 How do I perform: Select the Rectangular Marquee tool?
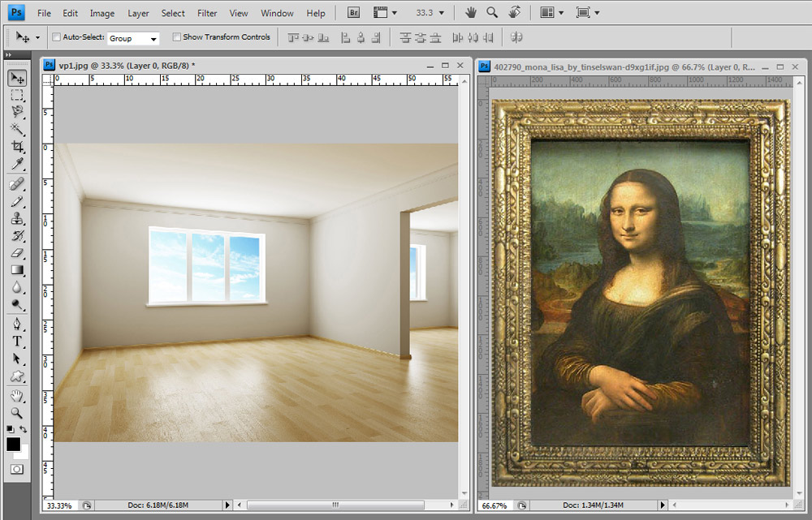pos(17,95)
